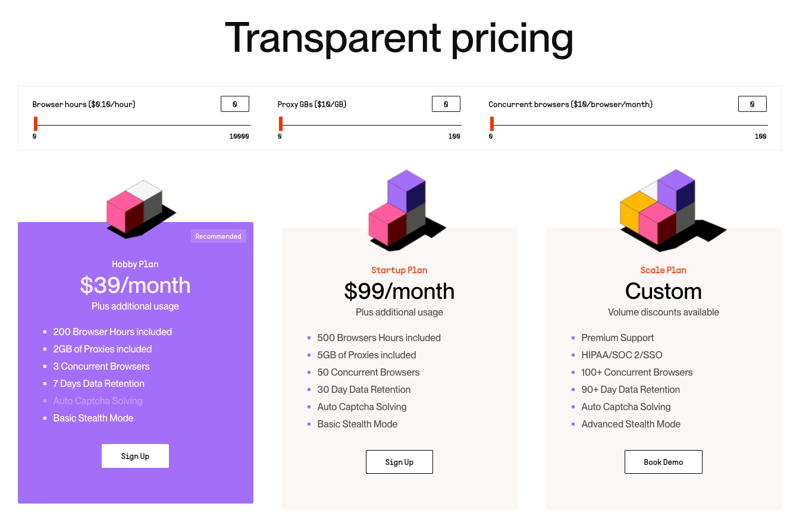
Task: Click the Concurrent browsers input field
Action: (x=752, y=104)
